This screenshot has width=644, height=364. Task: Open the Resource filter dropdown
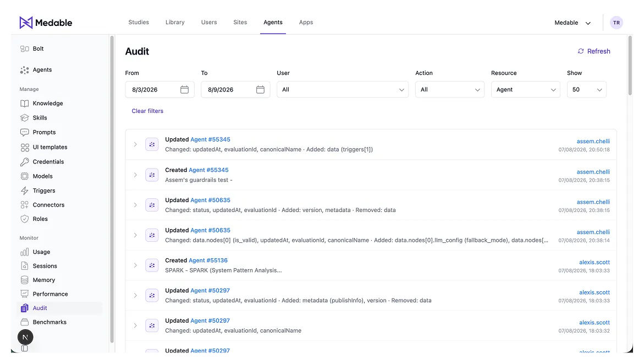click(x=526, y=90)
